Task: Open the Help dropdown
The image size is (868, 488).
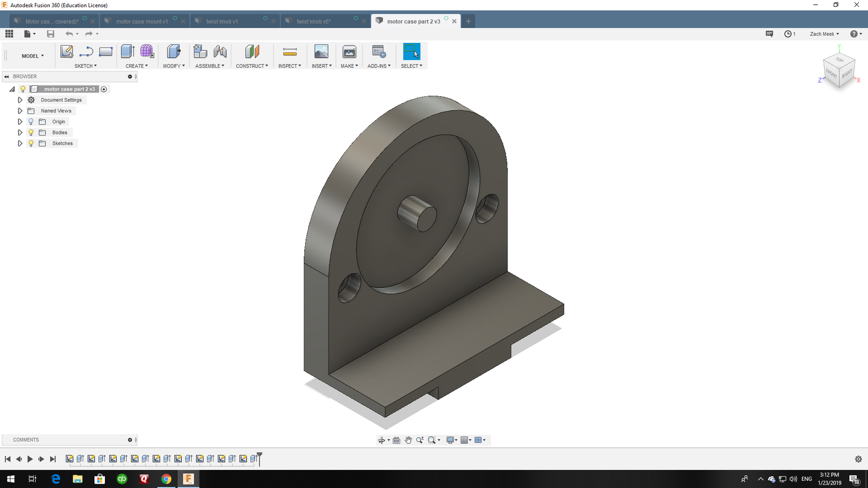Action: pyautogui.click(x=856, y=34)
